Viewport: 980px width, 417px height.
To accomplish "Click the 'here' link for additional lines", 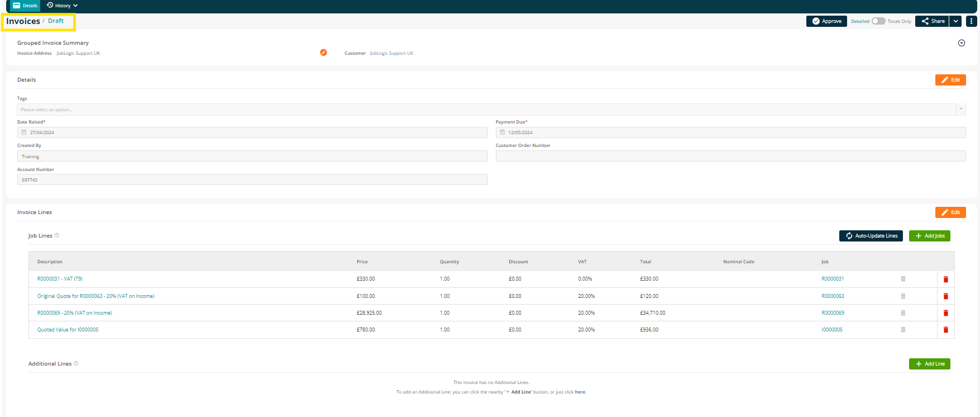I will (581, 392).
